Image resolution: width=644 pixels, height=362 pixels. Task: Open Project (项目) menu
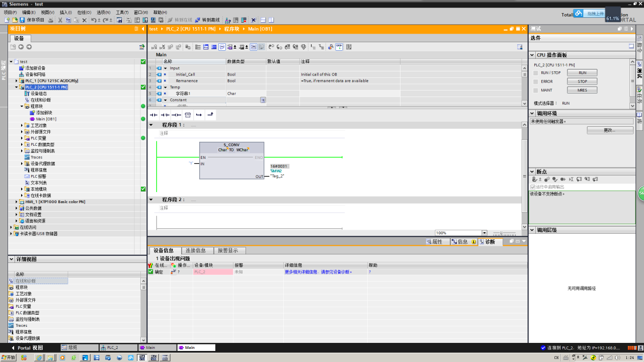click(11, 12)
